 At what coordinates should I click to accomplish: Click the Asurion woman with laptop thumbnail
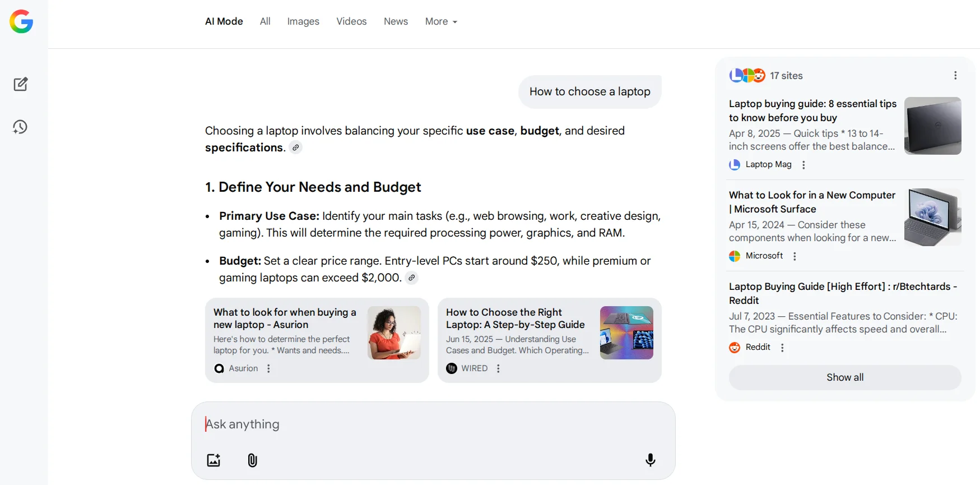pyautogui.click(x=394, y=332)
